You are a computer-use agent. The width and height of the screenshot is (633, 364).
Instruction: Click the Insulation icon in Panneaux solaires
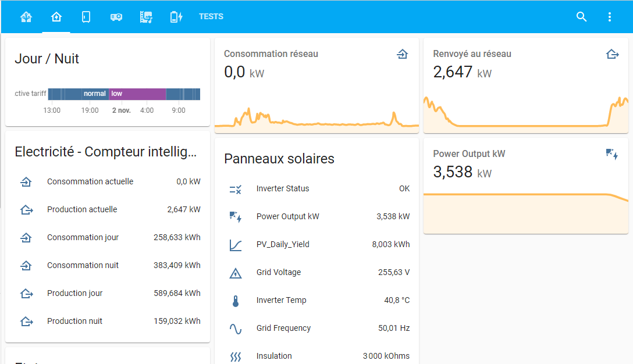click(x=236, y=355)
